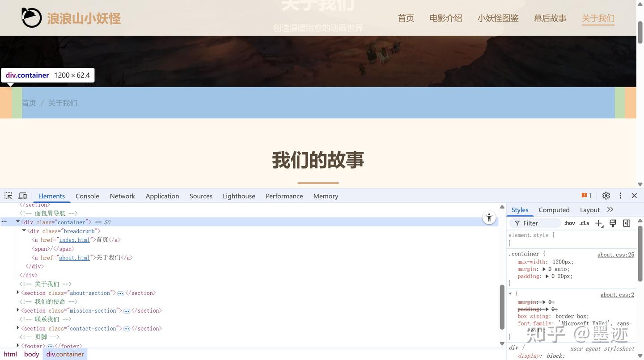This screenshot has height=360, width=644.
Task: Open the Application tab
Action: [x=162, y=196]
